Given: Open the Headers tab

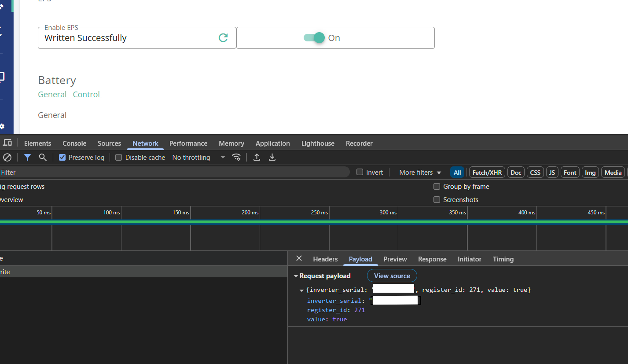Looking at the screenshot, I should [x=325, y=259].
